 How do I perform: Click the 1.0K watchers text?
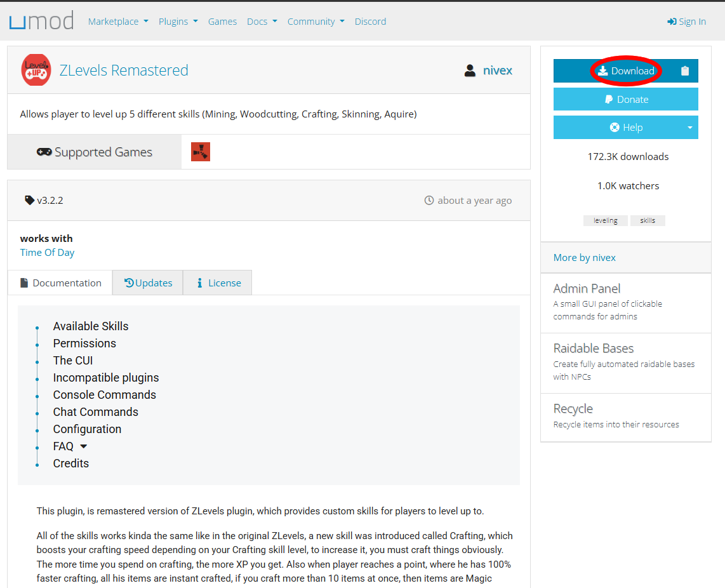click(628, 186)
